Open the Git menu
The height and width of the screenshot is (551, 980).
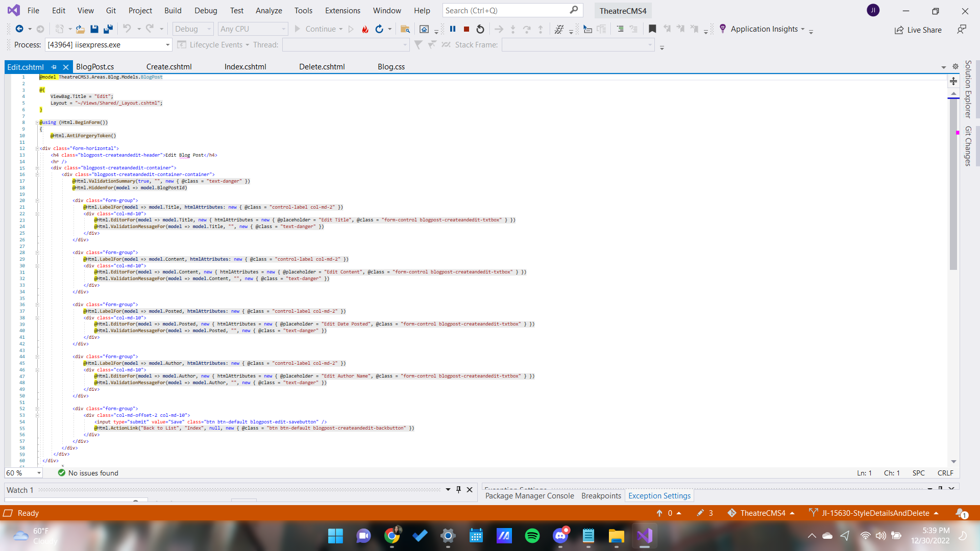[x=111, y=10]
